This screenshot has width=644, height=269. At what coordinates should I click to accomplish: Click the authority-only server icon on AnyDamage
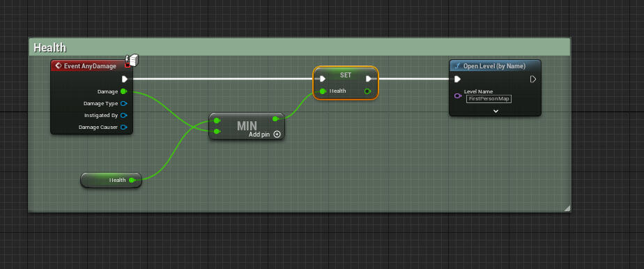pos(134,60)
